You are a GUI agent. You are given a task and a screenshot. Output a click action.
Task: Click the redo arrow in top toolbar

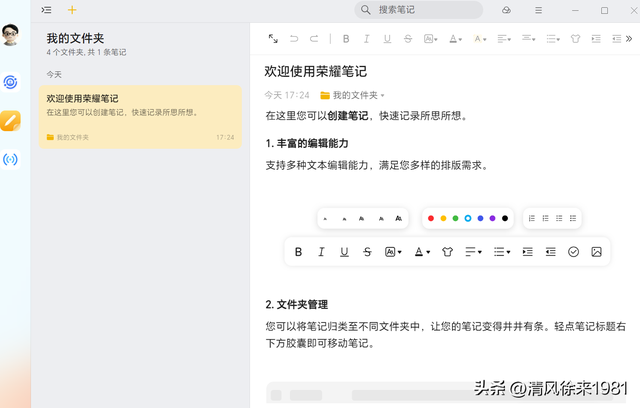(314, 39)
